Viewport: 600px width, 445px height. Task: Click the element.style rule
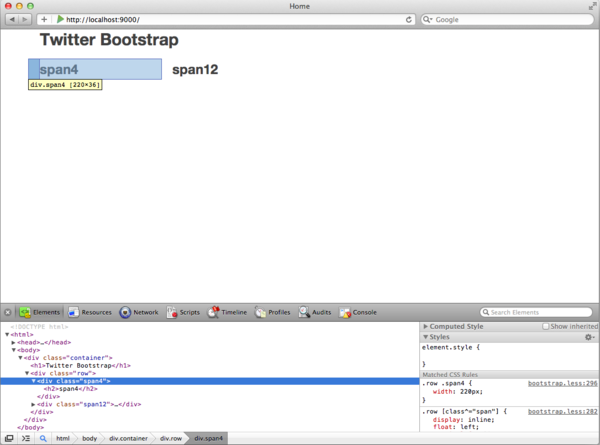click(451, 347)
